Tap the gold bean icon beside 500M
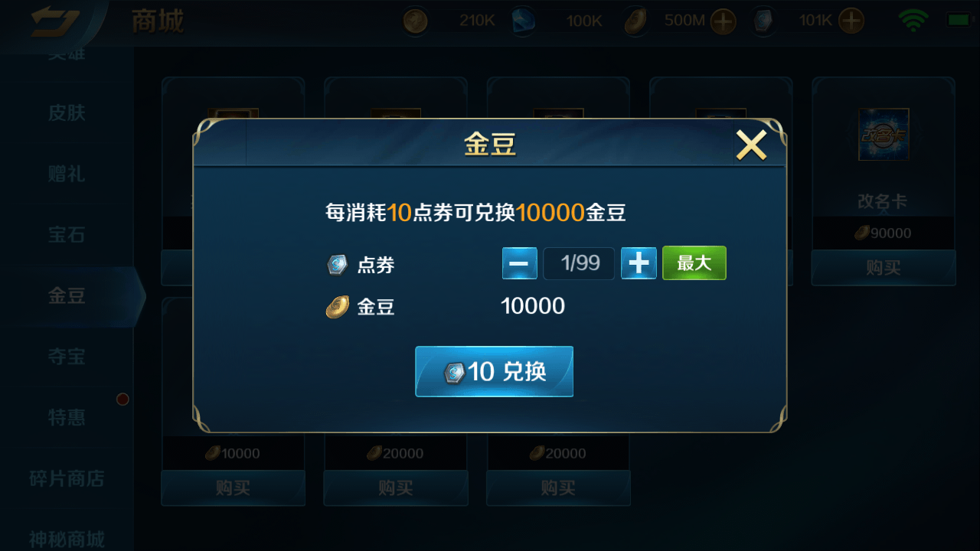Image resolution: width=980 pixels, height=551 pixels. click(x=635, y=21)
